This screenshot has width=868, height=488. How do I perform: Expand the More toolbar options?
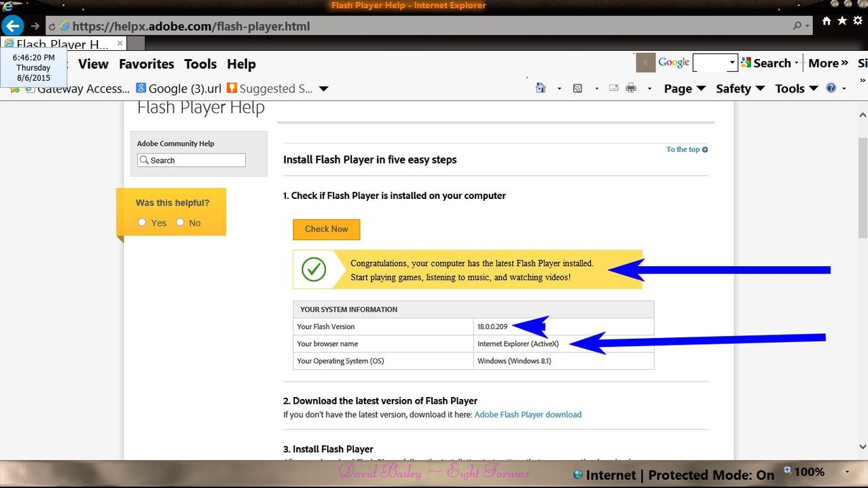pyautogui.click(x=828, y=63)
